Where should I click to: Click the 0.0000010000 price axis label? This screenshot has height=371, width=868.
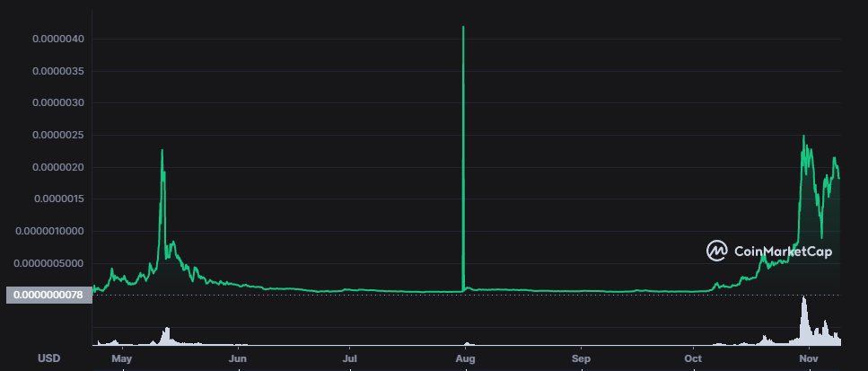tap(50, 231)
